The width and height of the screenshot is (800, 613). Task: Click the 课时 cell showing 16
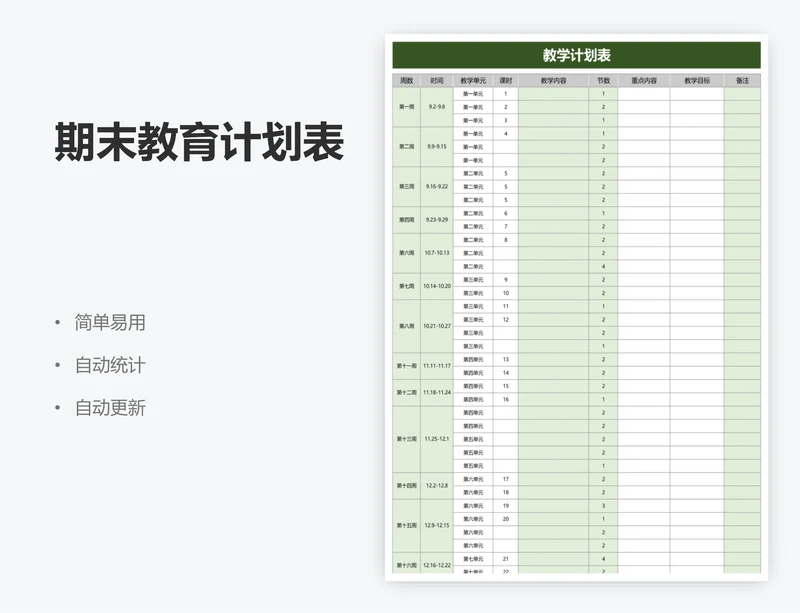tap(506, 399)
